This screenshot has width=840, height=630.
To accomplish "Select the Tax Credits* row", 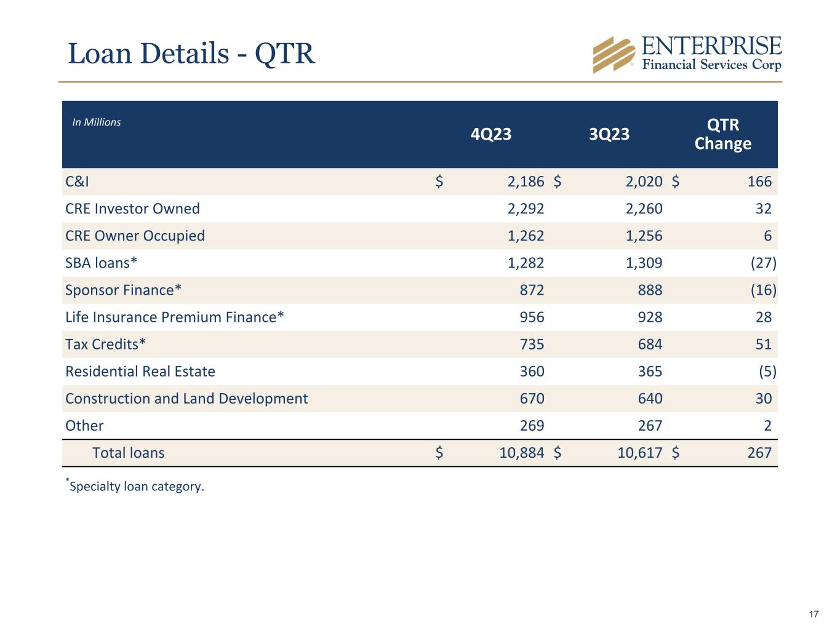I will pos(420,344).
